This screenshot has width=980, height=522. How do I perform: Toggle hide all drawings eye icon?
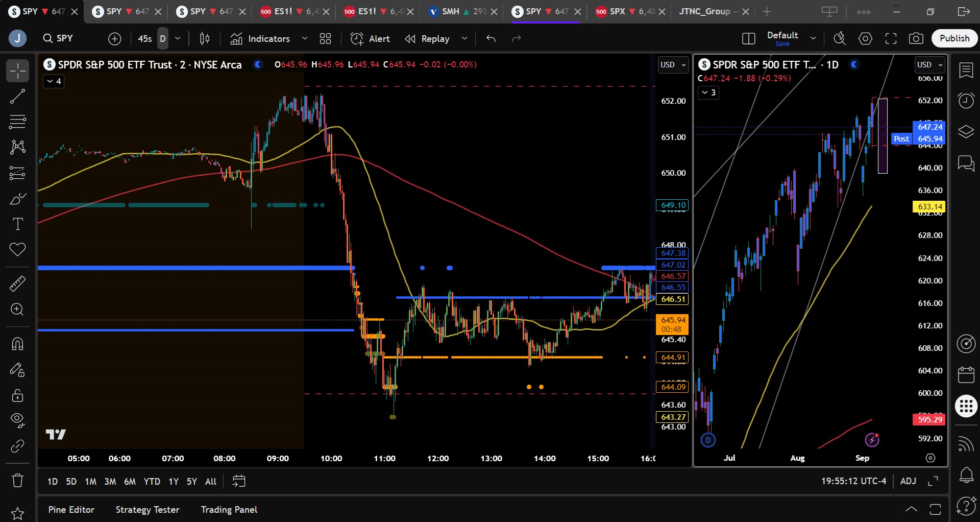click(x=17, y=420)
